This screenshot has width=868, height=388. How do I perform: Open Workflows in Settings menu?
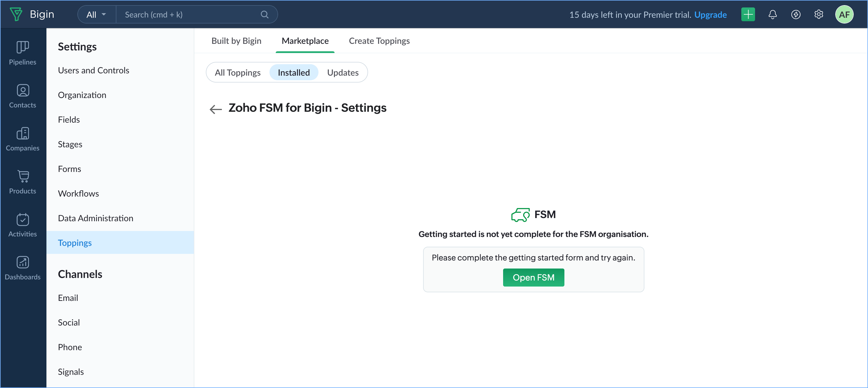tap(78, 193)
